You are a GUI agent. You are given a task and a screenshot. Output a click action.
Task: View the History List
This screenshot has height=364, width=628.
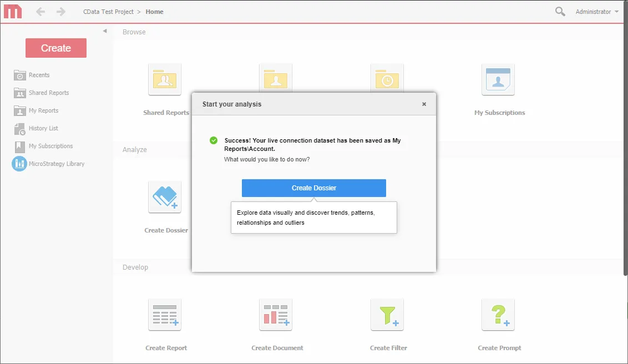pyautogui.click(x=45, y=128)
